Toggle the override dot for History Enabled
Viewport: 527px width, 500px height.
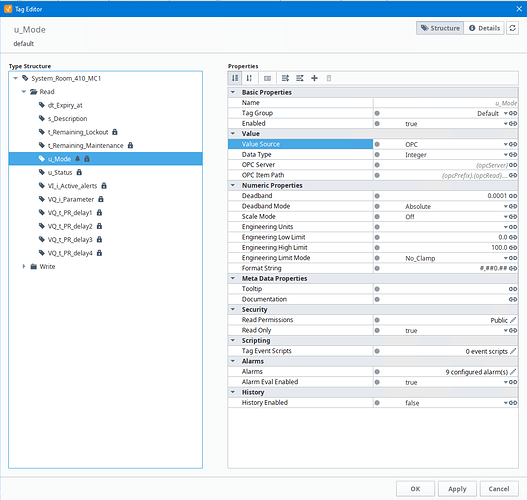[x=377, y=403]
